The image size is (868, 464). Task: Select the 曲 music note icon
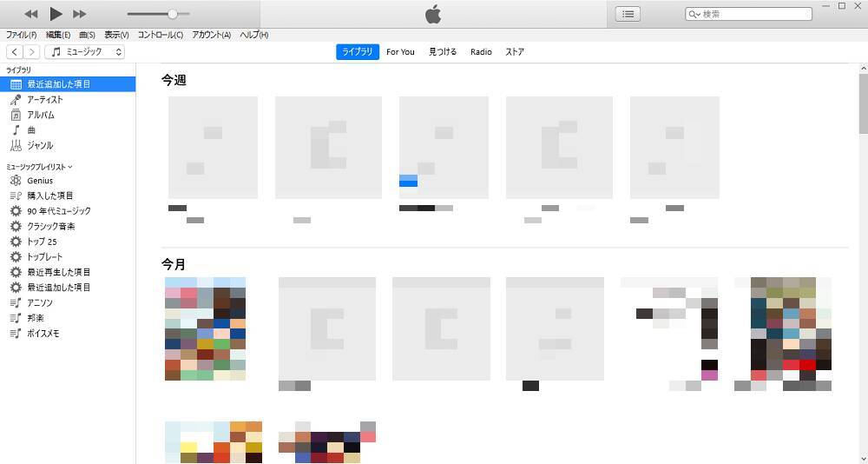tap(16, 130)
